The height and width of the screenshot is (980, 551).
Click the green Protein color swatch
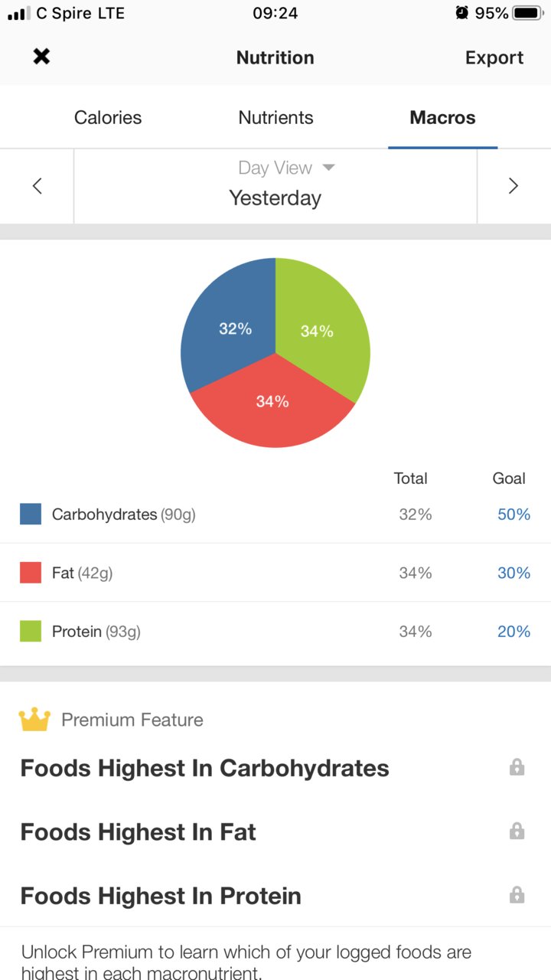[x=31, y=632]
